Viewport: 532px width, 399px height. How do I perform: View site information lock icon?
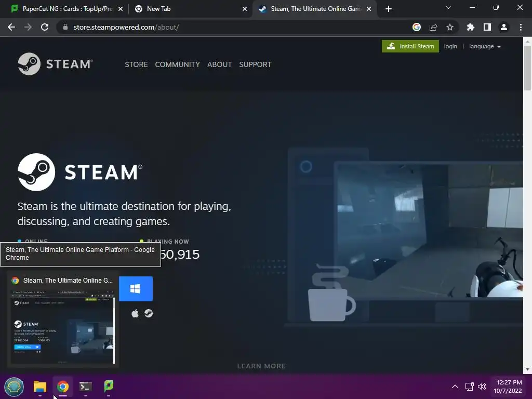[65, 27]
